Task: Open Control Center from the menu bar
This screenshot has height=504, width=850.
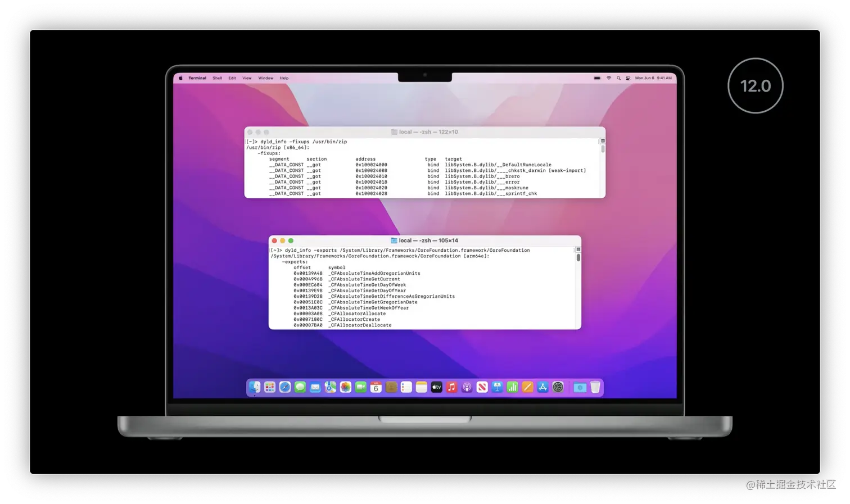Action: pos(628,78)
